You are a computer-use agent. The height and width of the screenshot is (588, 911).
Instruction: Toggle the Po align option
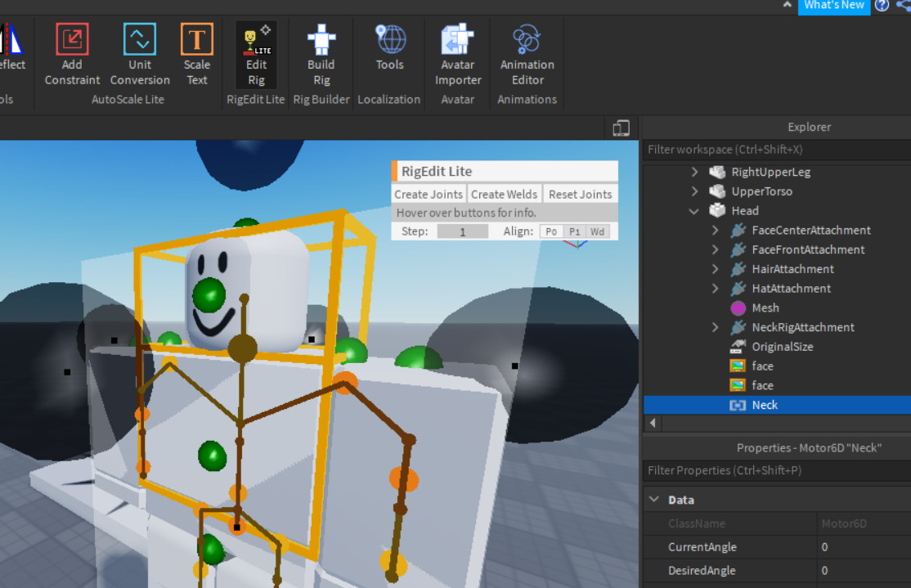[x=551, y=231]
